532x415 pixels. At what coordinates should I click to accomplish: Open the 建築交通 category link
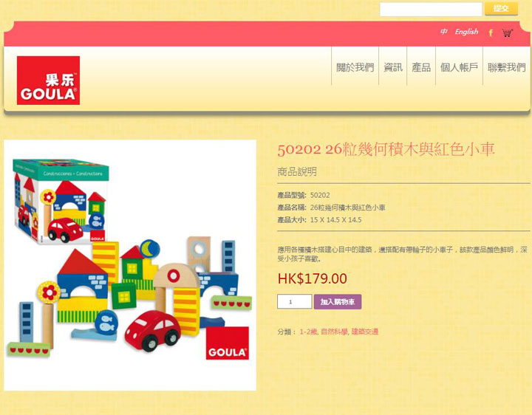[x=365, y=332]
